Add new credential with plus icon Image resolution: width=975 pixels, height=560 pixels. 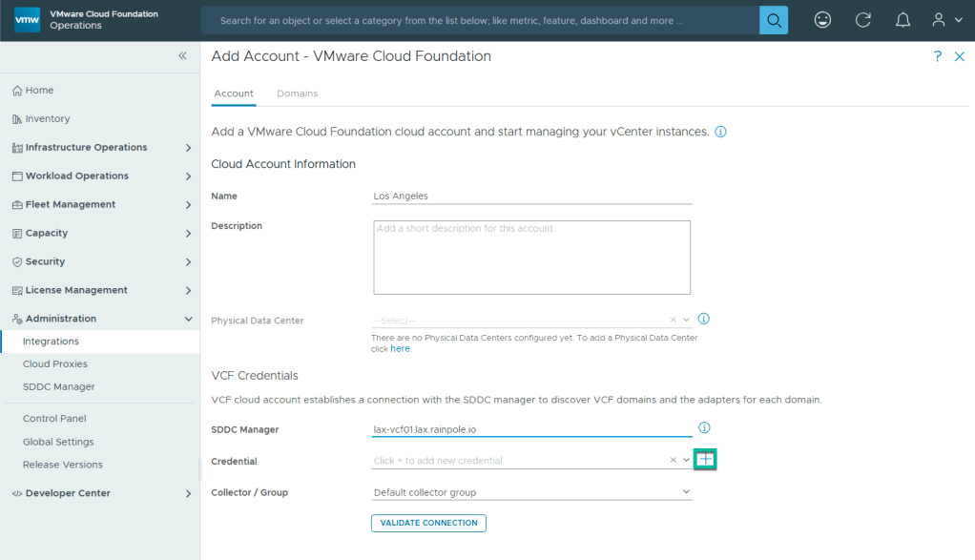point(705,460)
